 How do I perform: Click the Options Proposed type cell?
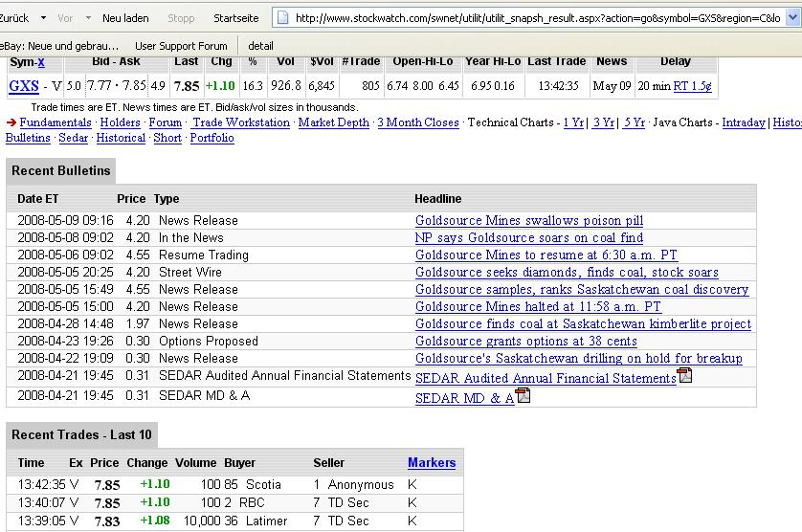209,342
